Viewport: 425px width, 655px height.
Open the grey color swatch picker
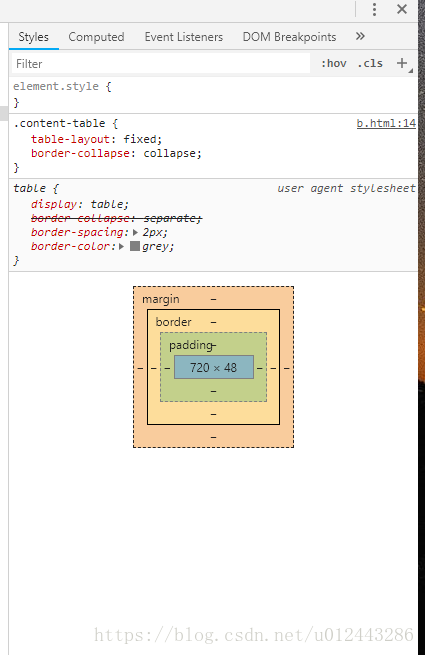point(135,246)
